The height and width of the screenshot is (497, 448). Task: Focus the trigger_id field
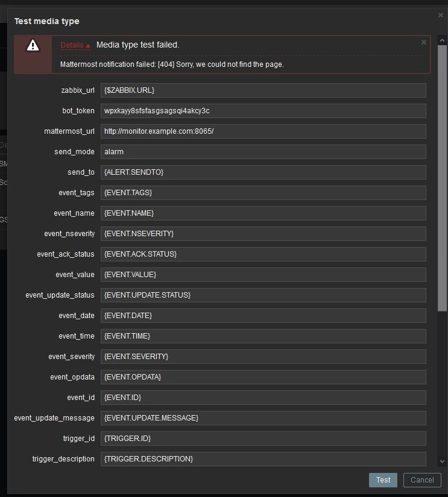[263, 439]
